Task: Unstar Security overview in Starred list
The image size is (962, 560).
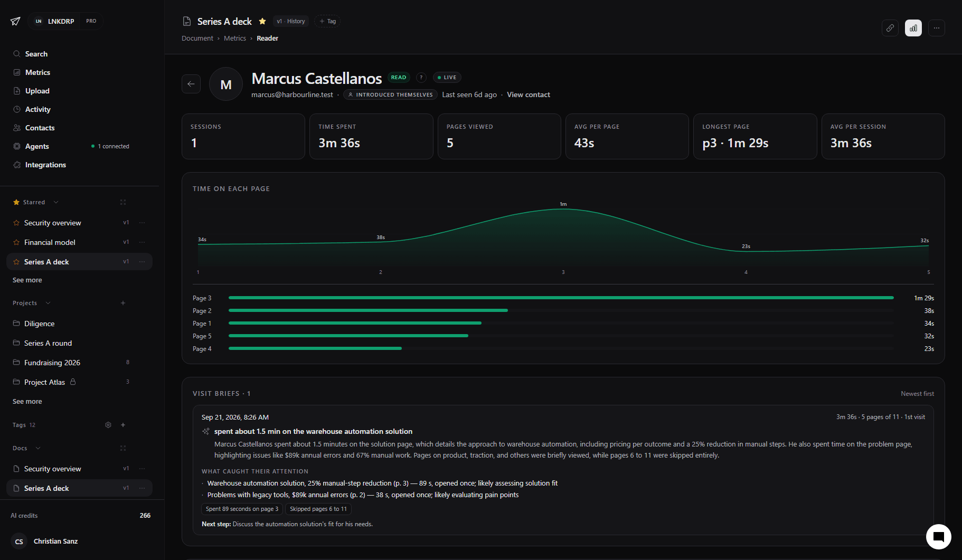Action: pos(16,223)
